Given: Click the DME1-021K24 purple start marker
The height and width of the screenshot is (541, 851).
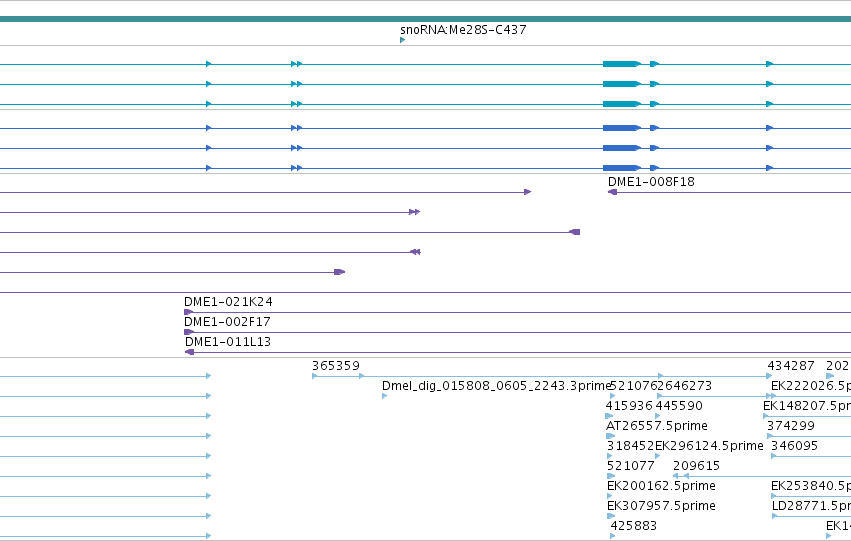Looking at the screenshot, I should pos(188,312).
